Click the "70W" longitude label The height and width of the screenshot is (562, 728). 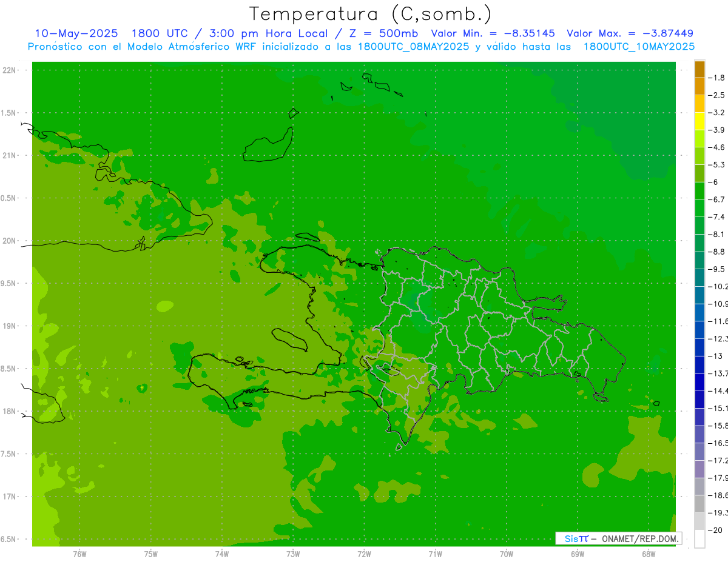(x=506, y=554)
